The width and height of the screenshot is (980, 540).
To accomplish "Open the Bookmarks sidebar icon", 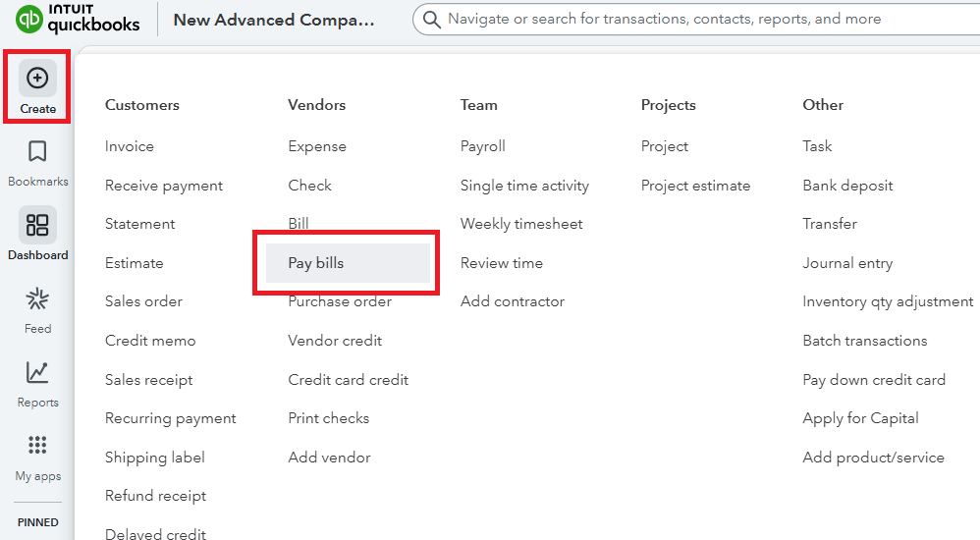I will click(x=37, y=151).
